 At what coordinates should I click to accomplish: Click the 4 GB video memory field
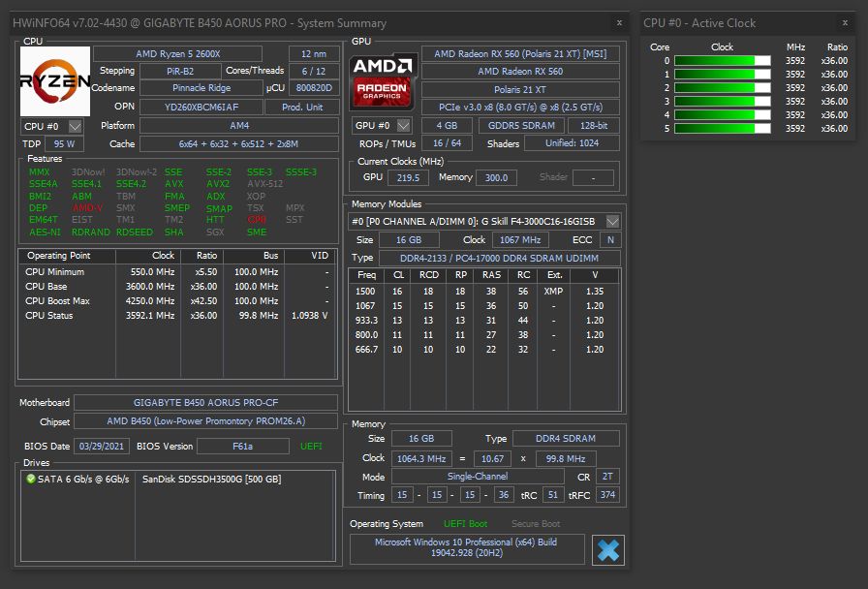[447, 126]
